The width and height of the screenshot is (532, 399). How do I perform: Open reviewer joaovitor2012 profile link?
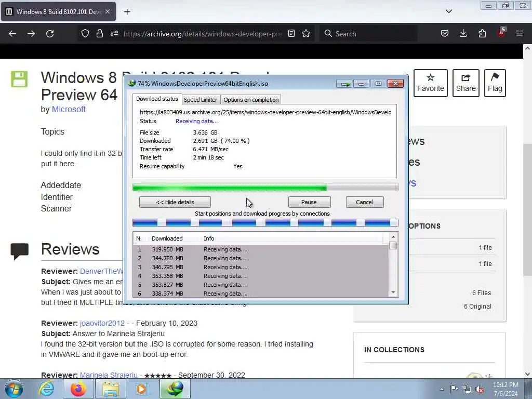[x=102, y=323]
